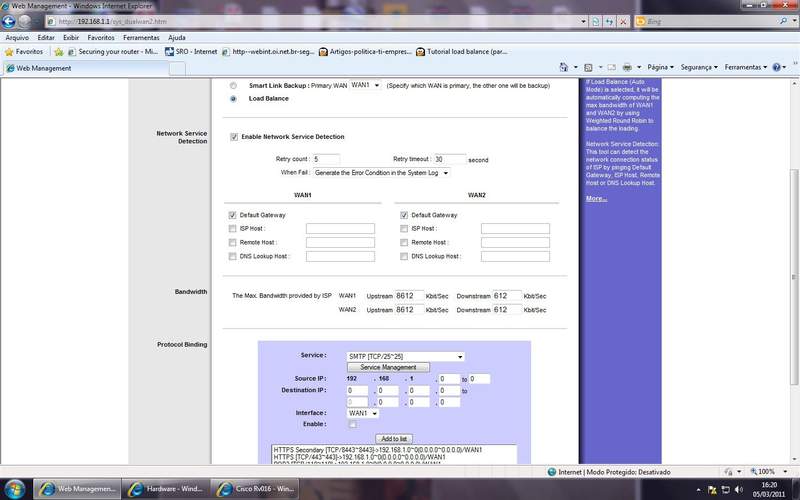Viewport: 800px width, 500px height.
Task: Click the Retry timeout field
Action: (449, 159)
